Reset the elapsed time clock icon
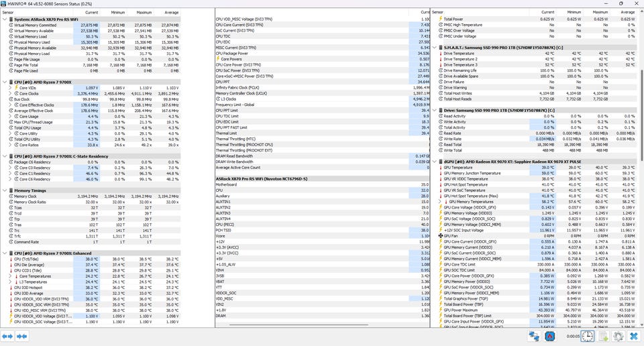644x346 pixels. click(x=588, y=337)
